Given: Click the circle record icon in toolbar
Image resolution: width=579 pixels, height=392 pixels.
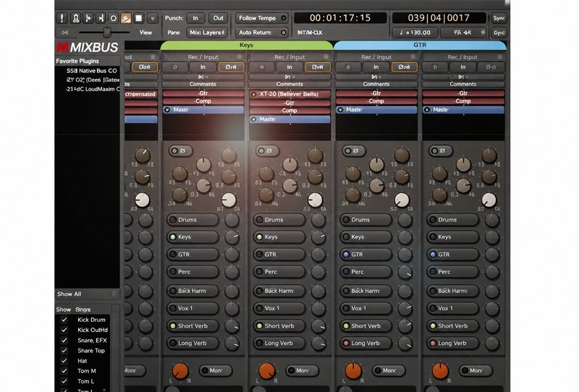Looking at the screenshot, I should click(114, 18).
